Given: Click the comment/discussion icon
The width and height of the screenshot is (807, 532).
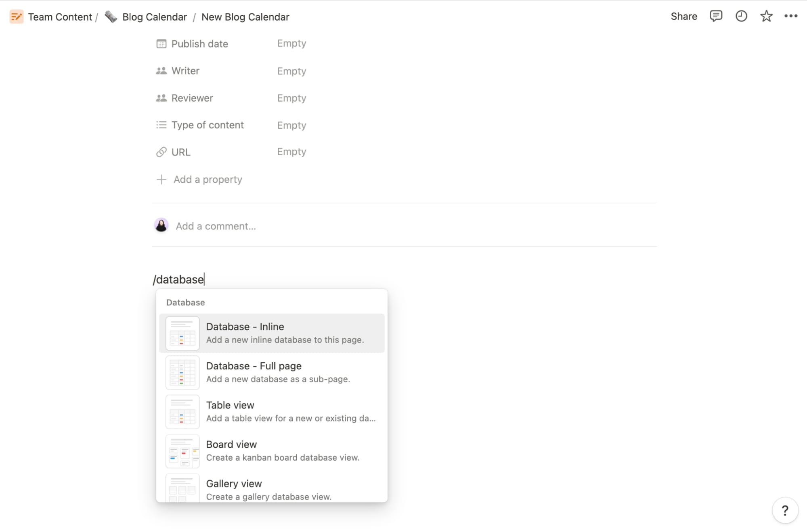Looking at the screenshot, I should (x=715, y=17).
